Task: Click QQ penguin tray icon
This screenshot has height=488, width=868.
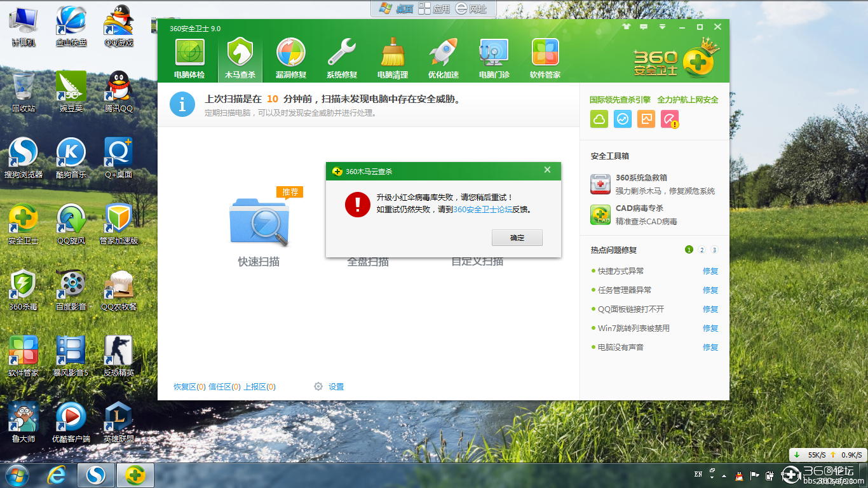Action: [x=739, y=475]
